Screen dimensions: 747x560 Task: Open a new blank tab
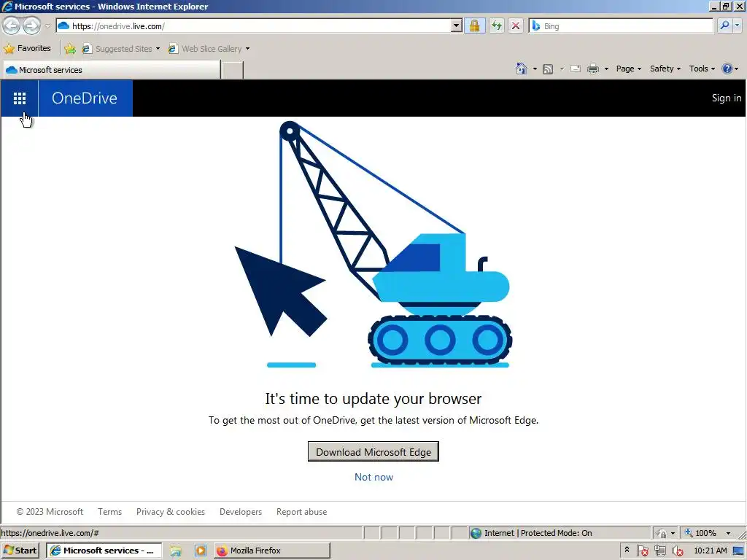coord(233,70)
